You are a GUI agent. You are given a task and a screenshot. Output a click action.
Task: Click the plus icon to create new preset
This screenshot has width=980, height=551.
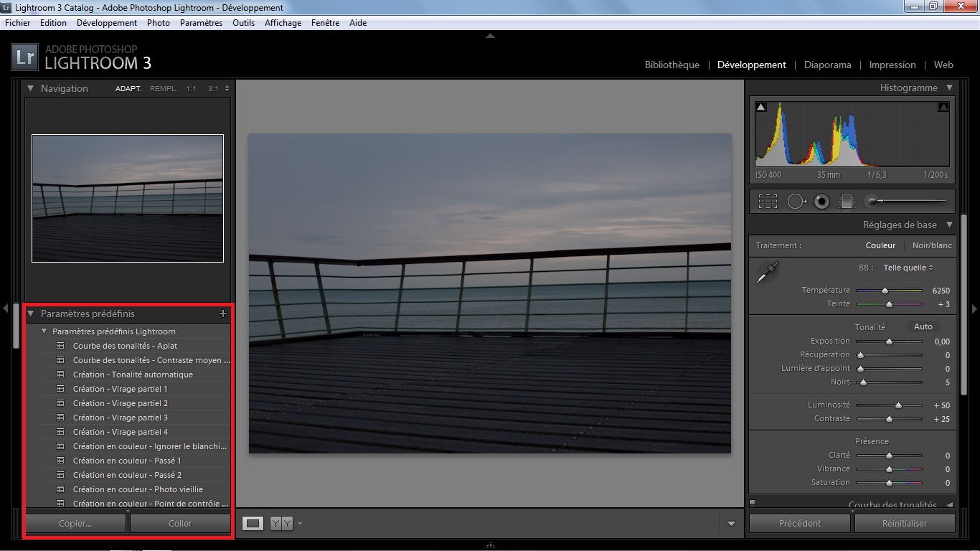coord(222,314)
